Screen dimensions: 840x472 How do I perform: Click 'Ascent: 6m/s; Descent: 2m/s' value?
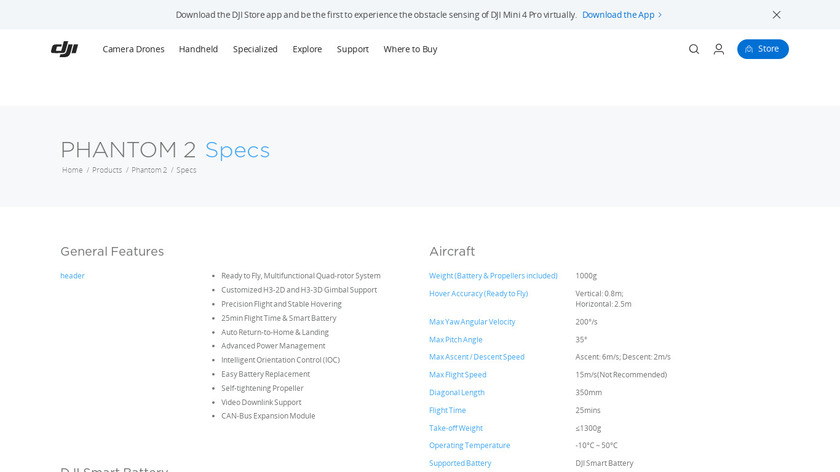pyautogui.click(x=623, y=357)
